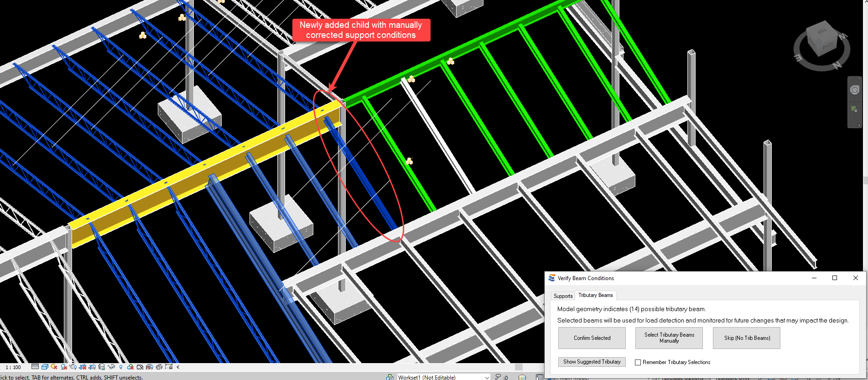Toggle Reveal Constraints icon
The height and width of the screenshot is (380, 868).
(169, 367)
